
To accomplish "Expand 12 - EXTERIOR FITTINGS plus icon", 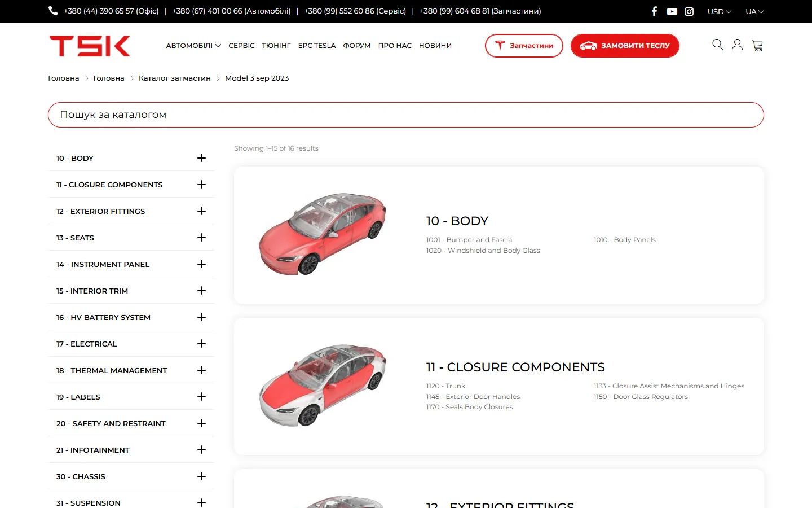I will coord(201,211).
